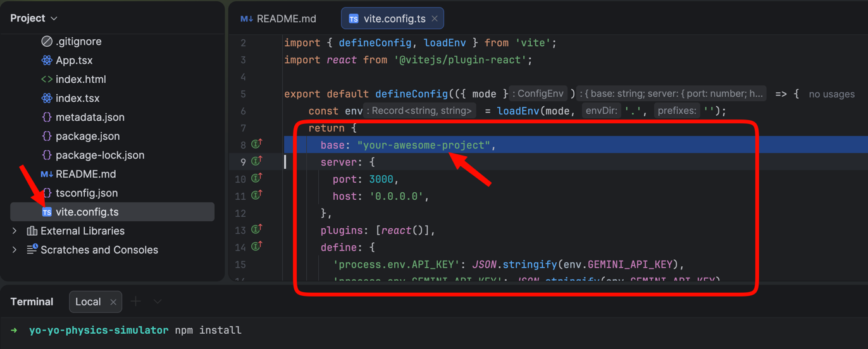Image resolution: width=868 pixels, height=349 pixels.
Task: Open the terminal options dropdown arrow
Action: (158, 302)
